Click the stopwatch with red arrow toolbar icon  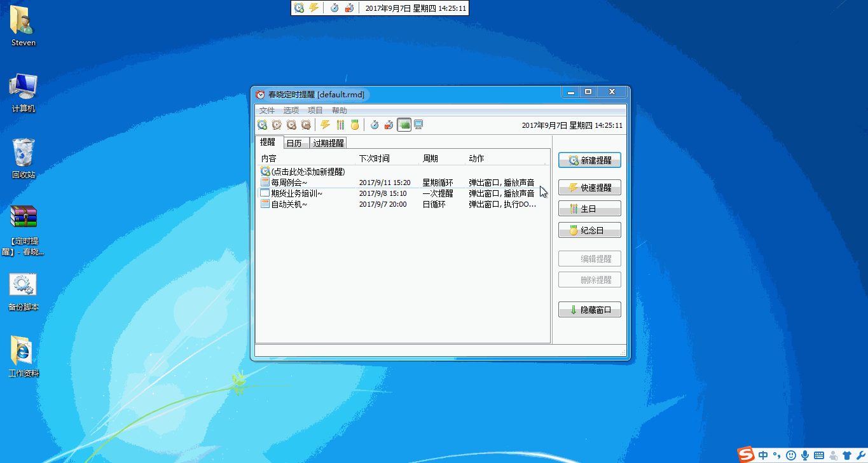(x=389, y=125)
